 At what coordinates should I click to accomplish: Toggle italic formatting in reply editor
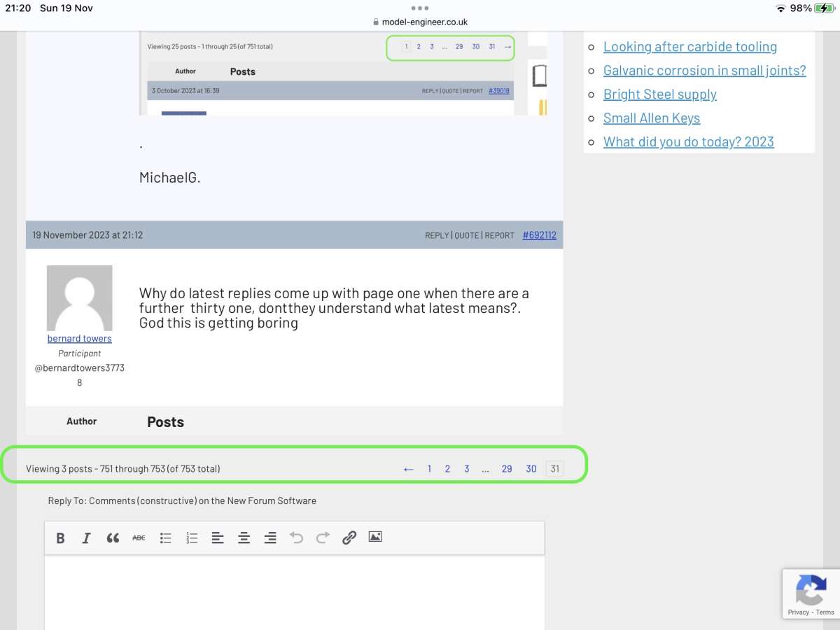click(86, 538)
